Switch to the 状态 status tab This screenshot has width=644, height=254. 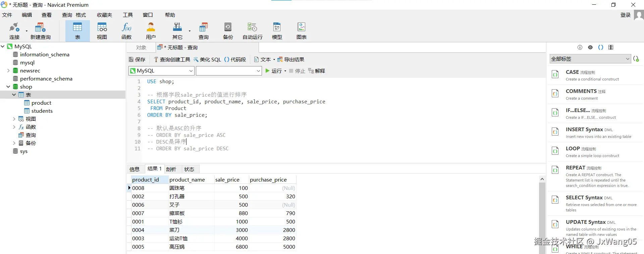pos(189,169)
